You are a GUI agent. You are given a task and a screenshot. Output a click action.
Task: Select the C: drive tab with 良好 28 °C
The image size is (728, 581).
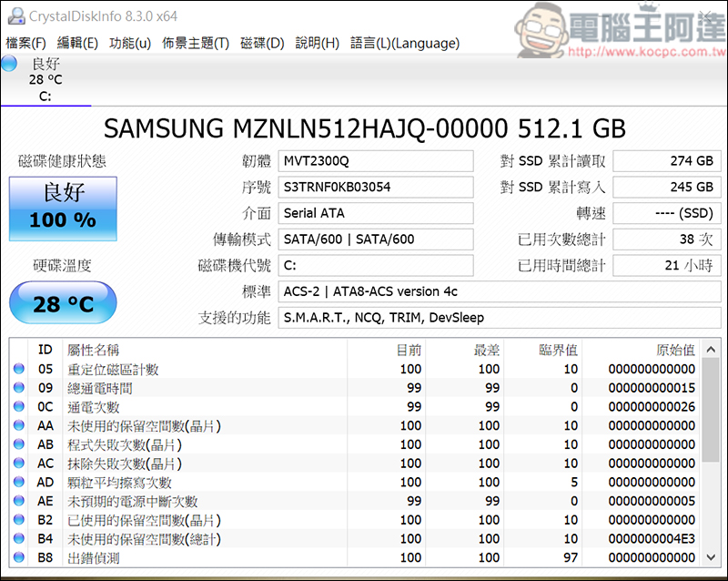[45, 80]
